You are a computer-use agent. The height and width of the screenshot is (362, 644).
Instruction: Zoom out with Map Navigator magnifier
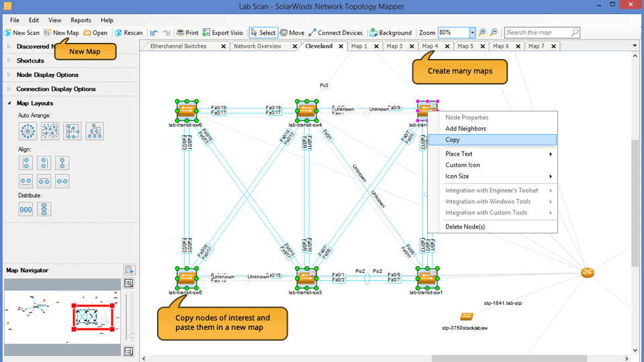(129, 351)
